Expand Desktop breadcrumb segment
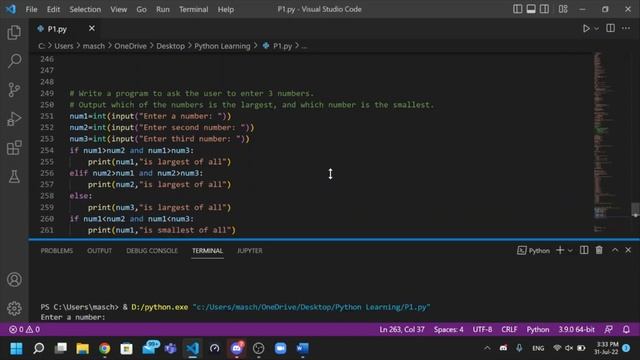The width and height of the screenshot is (640, 360). (171, 46)
